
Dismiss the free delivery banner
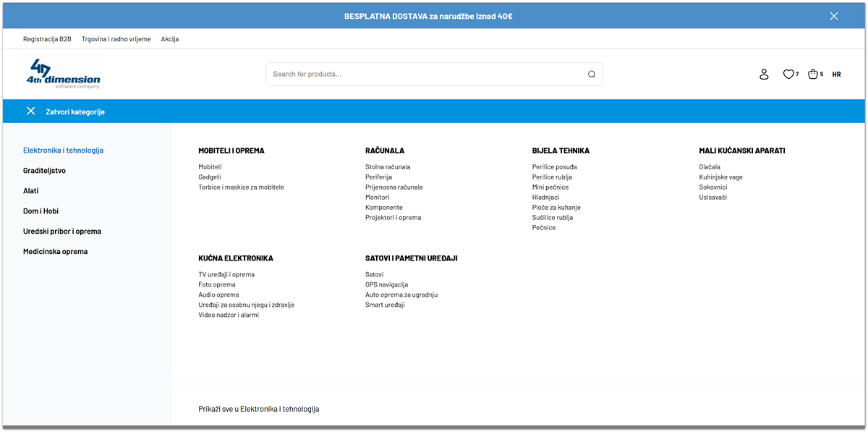coord(834,16)
